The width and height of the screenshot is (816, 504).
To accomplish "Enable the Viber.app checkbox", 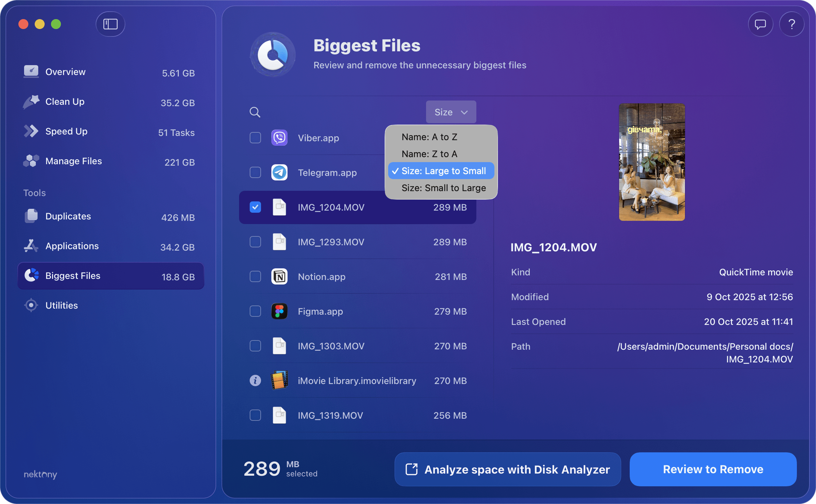I will (x=255, y=138).
